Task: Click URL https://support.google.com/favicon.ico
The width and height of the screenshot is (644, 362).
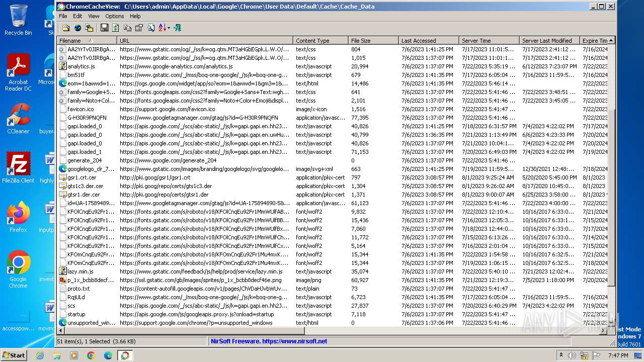Action: pyautogui.click(x=167, y=109)
